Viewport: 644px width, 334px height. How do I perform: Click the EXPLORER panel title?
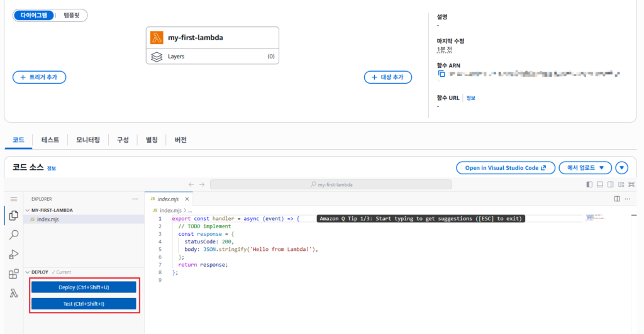[42, 199]
